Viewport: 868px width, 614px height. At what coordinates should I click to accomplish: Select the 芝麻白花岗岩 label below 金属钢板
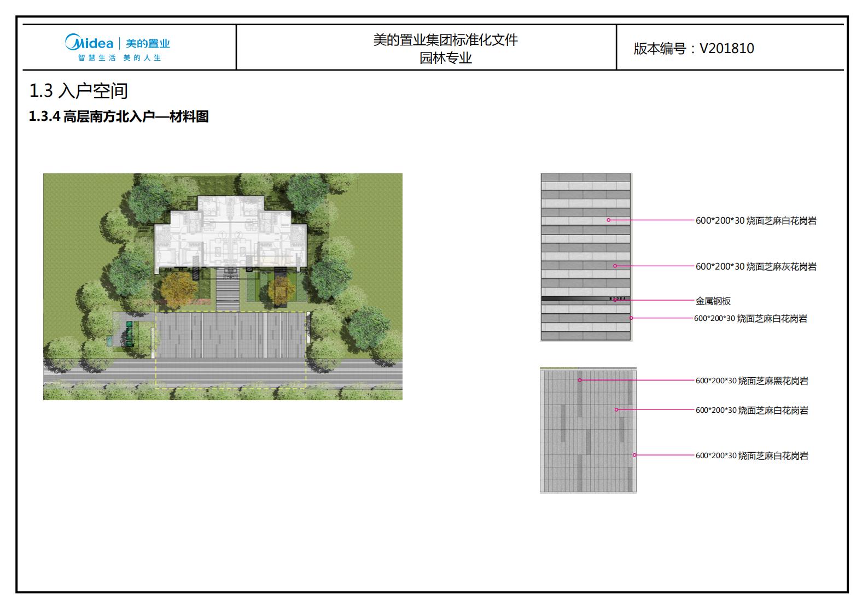click(x=750, y=318)
